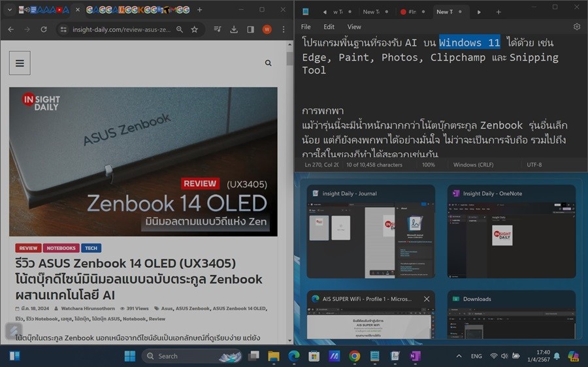Open Chrome's three-dot menu
Viewport: 588px width, 367px height.
coord(283,29)
